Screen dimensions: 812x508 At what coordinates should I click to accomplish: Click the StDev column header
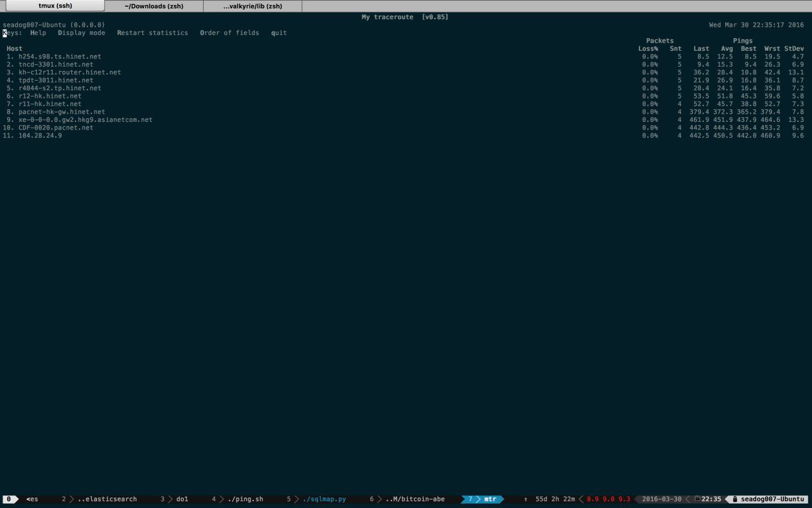click(x=794, y=48)
